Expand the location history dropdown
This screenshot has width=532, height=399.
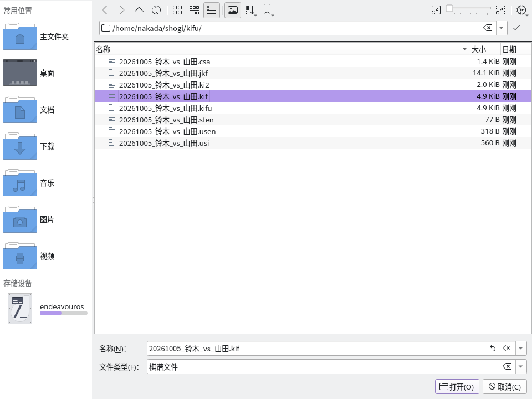pyautogui.click(x=501, y=28)
